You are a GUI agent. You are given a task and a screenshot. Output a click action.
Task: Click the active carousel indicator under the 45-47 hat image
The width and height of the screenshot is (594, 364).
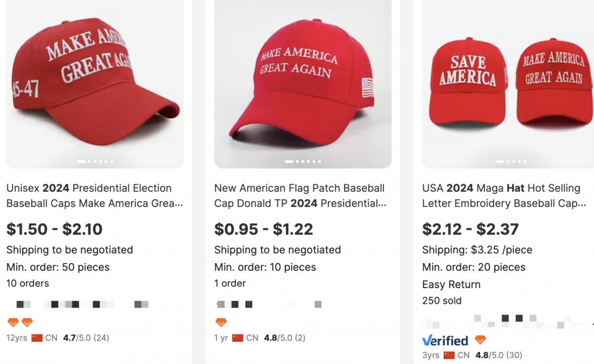(x=81, y=162)
